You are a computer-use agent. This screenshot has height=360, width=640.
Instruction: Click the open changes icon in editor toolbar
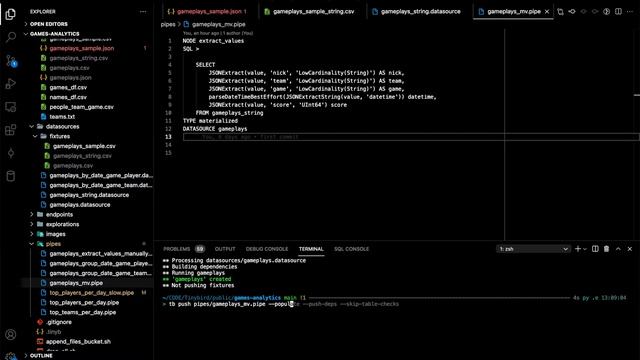pos(560,12)
